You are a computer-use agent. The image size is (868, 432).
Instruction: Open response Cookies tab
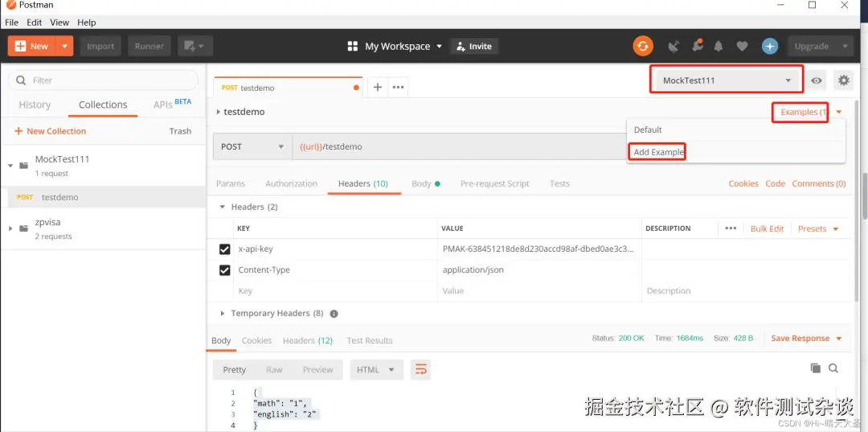tap(256, 340)
